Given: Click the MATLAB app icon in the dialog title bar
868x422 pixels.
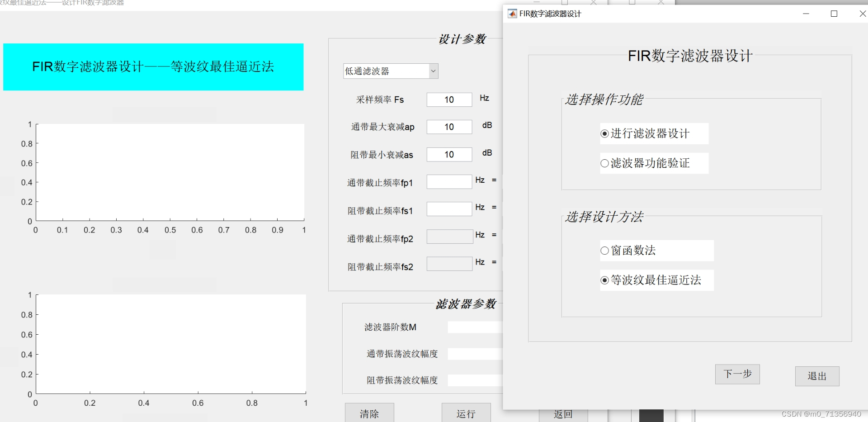Looking at the screenshot, I should click(x=513, y=14).
